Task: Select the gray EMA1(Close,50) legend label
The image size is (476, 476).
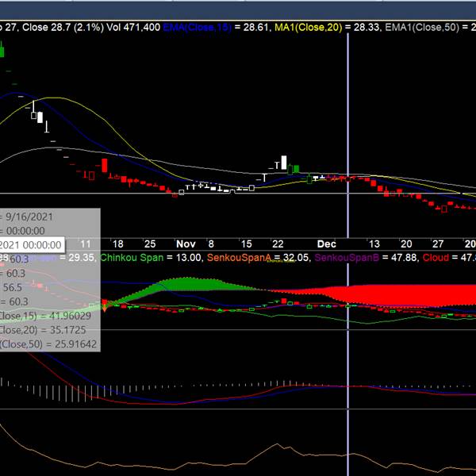Action: point(422,28)
